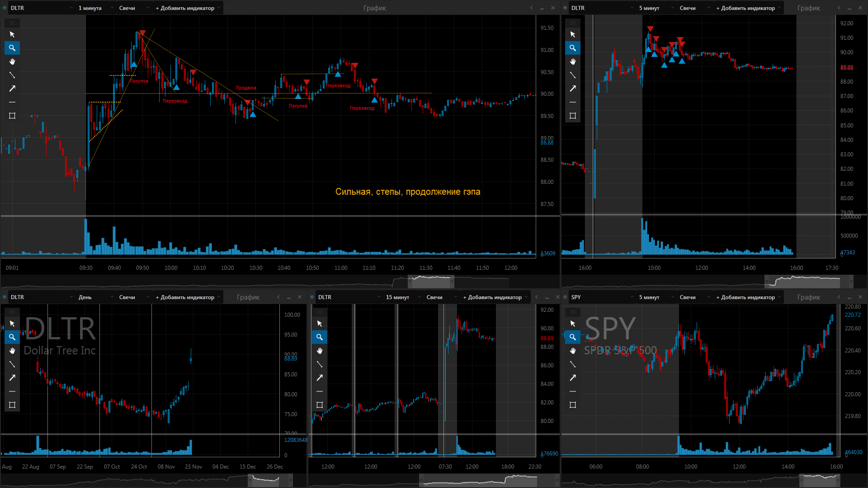868x488 pixels.
Task: Select the arrow line tool in SPY chart
Action: [x=573, y=378]
